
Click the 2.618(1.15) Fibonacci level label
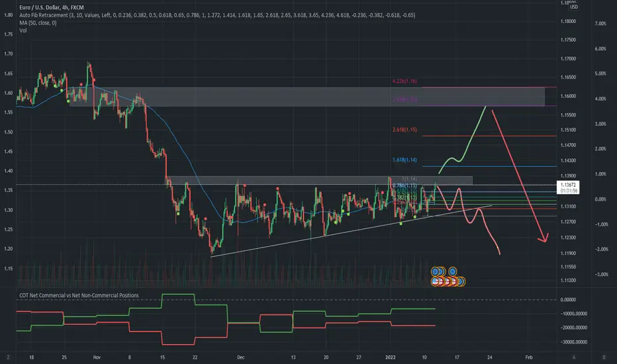(x=404, y=130)
